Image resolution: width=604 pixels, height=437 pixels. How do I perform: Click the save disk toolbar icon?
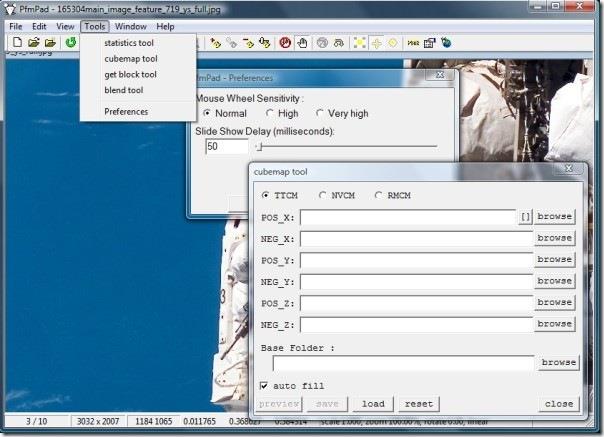(49, 43)
